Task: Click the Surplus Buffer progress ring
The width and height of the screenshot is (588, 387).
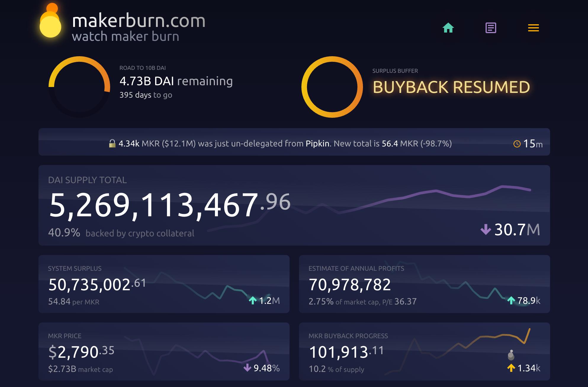Action: (332, 87)
